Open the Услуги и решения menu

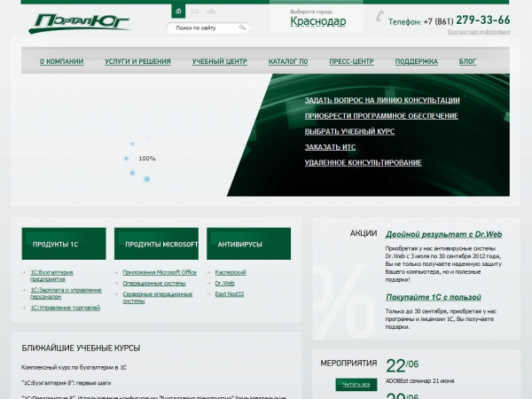(x=137, y=62)
